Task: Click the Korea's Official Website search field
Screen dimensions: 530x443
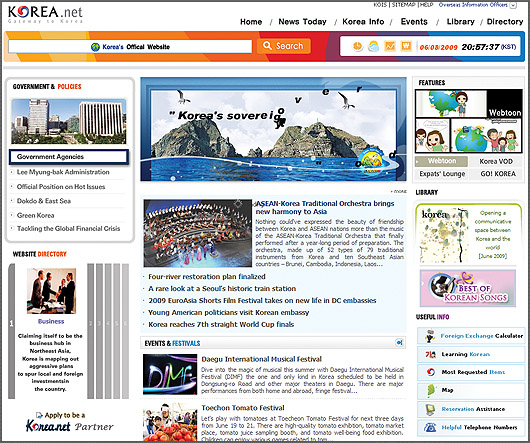Action: click(x=130, y=47)
